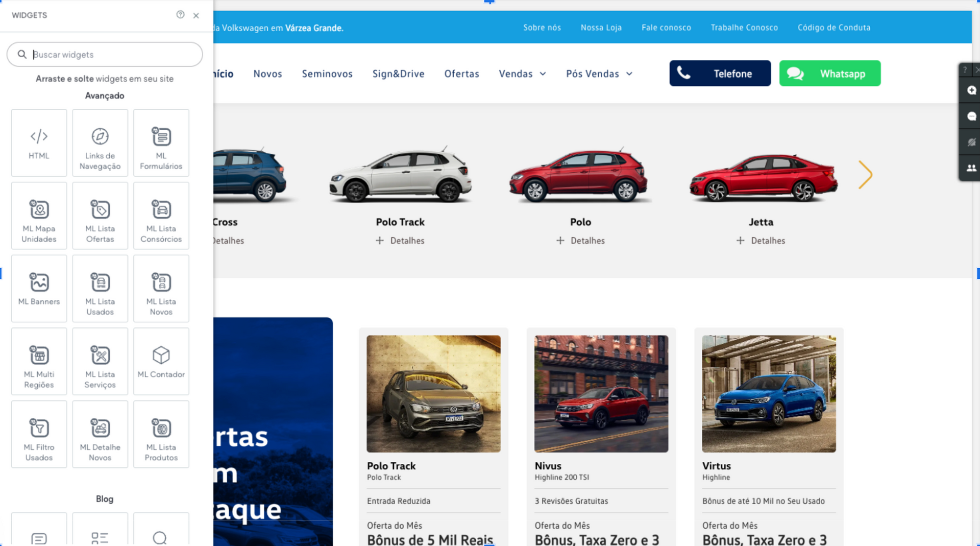Click the Virtus offer title
The width and height of the screenshot is (980, 546).
[716, 466]
